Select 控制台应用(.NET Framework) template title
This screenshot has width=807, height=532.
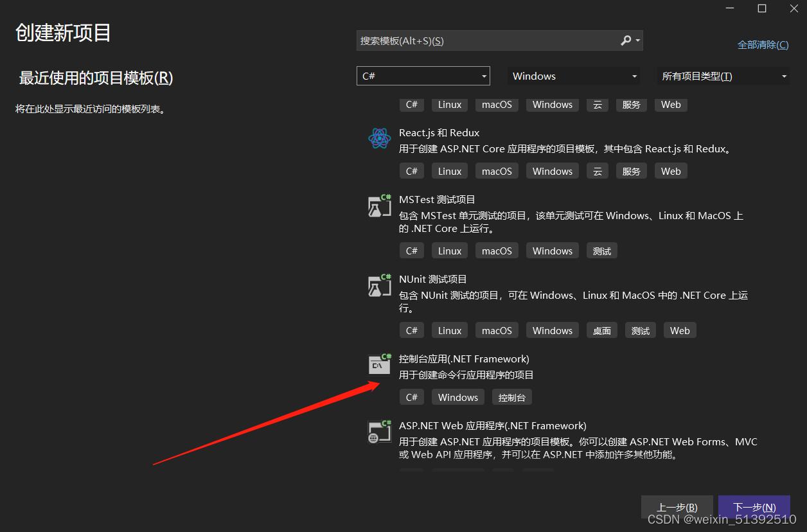[x=464, y=359]
